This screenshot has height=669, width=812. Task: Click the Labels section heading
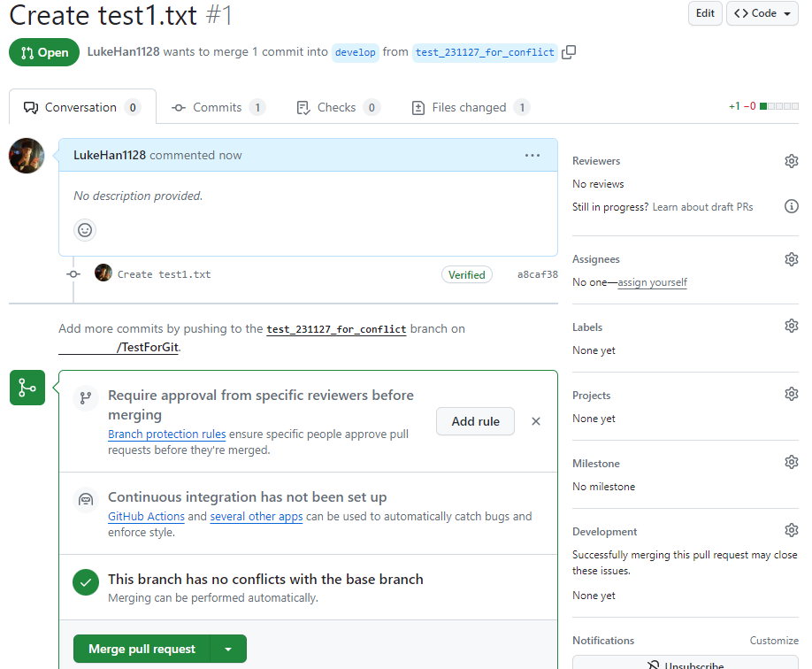[x=587, y=327]
